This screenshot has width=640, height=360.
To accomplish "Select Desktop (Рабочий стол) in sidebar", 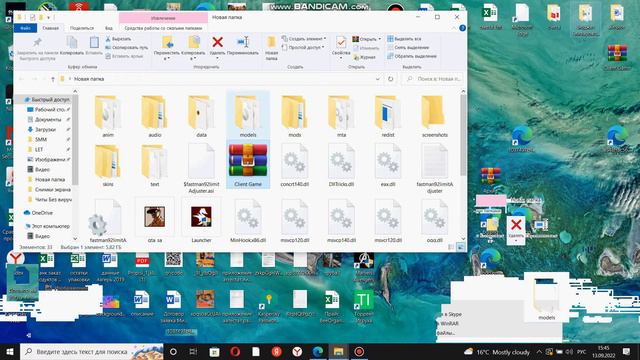I will [46, 109].
